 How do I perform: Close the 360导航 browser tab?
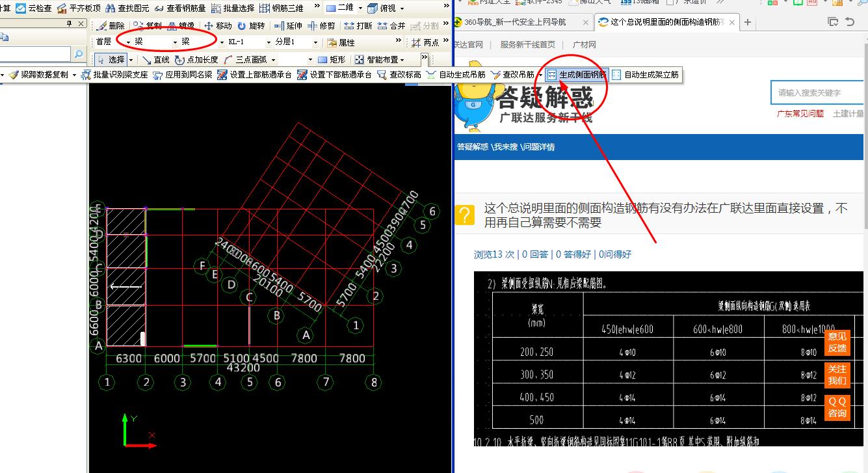pyautogui.click(x=585, y=22)
